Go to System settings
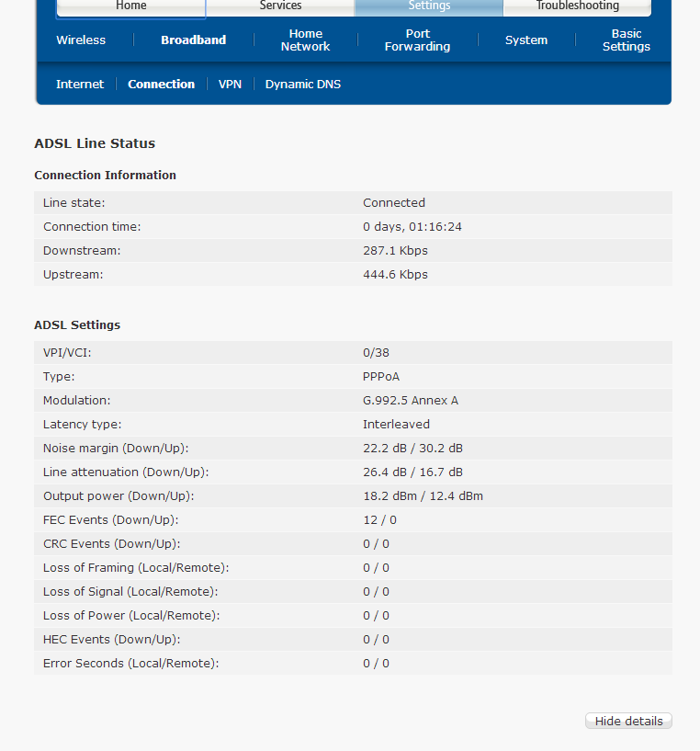 point(526,40)
